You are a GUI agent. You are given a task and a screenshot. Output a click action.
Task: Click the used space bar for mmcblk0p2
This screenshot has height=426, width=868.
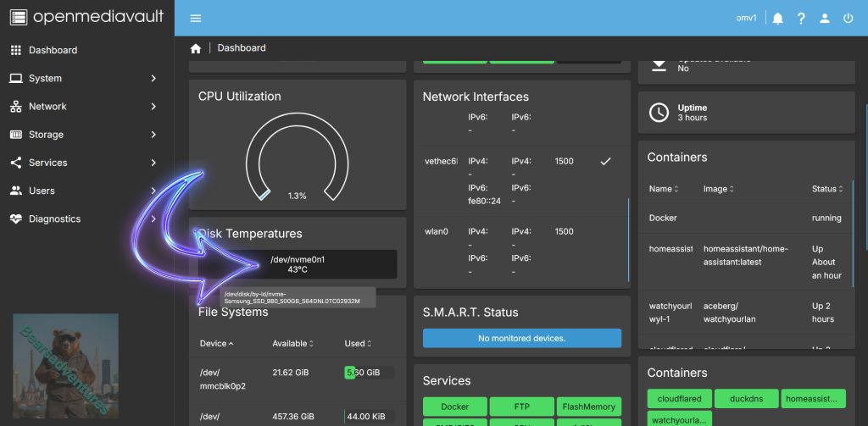(369, 372)
